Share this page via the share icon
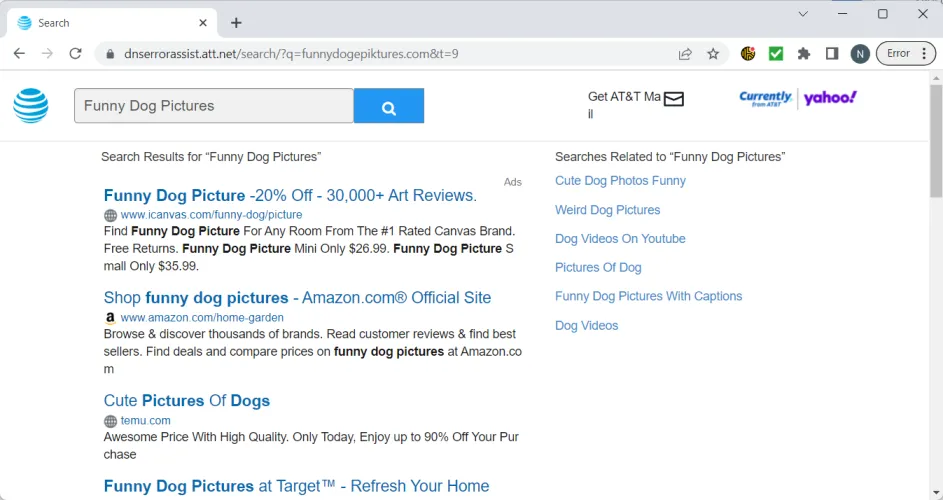This screenshot has height=500, width=943. (x=685, y=54)
